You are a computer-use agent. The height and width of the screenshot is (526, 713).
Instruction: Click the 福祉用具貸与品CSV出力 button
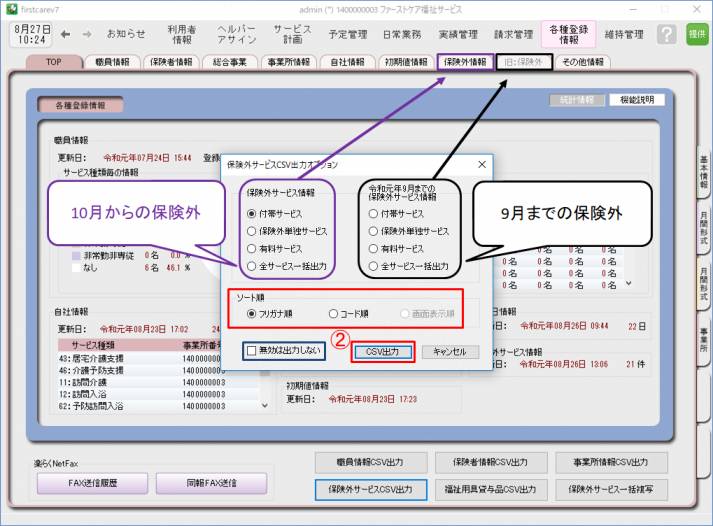point(491,489)
